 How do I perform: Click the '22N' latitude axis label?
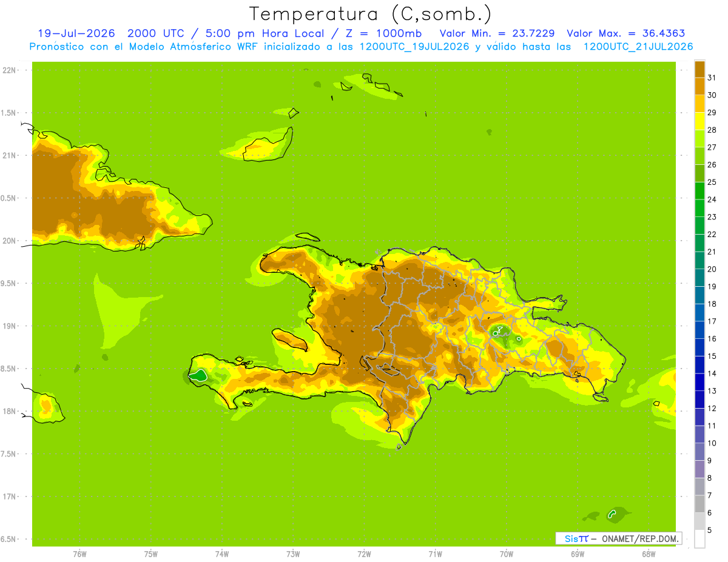(x=8, y=70)
